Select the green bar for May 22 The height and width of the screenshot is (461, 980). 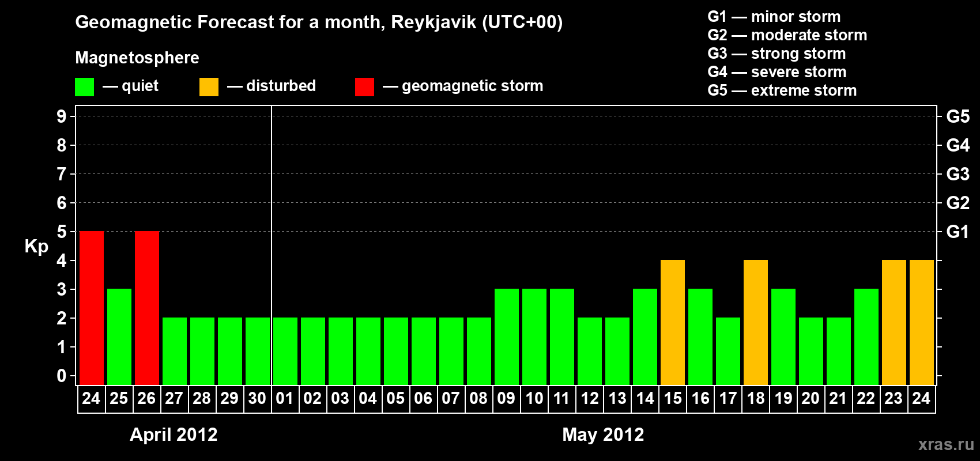(866, 337)
